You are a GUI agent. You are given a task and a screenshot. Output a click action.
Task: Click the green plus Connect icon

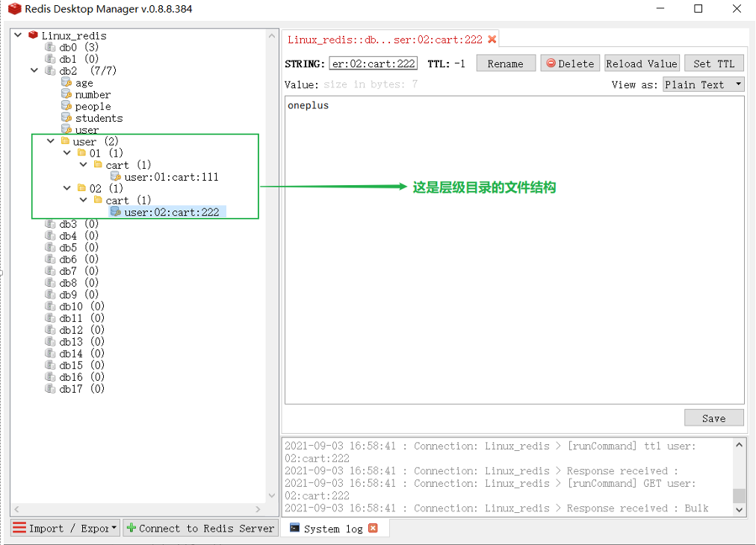131,528
